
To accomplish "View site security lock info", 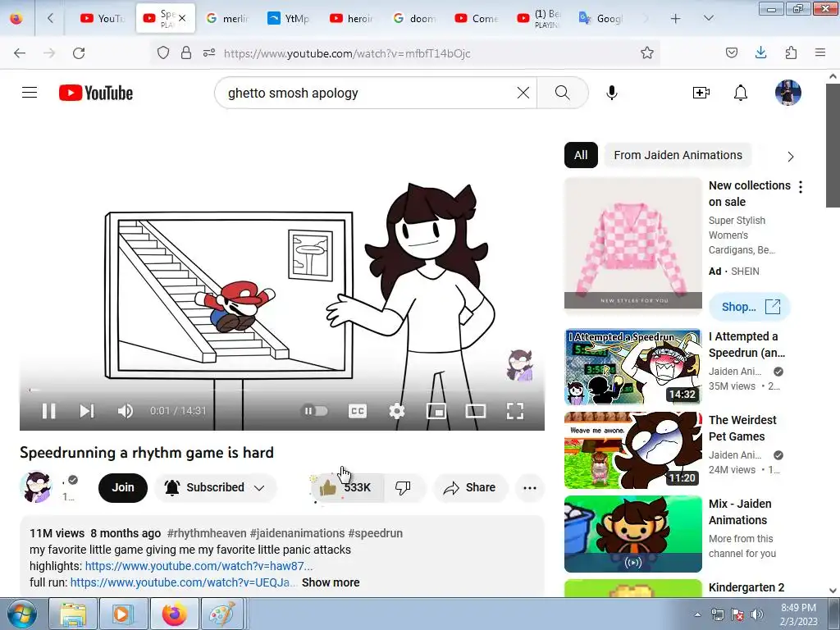I will (x=186, y=53).
